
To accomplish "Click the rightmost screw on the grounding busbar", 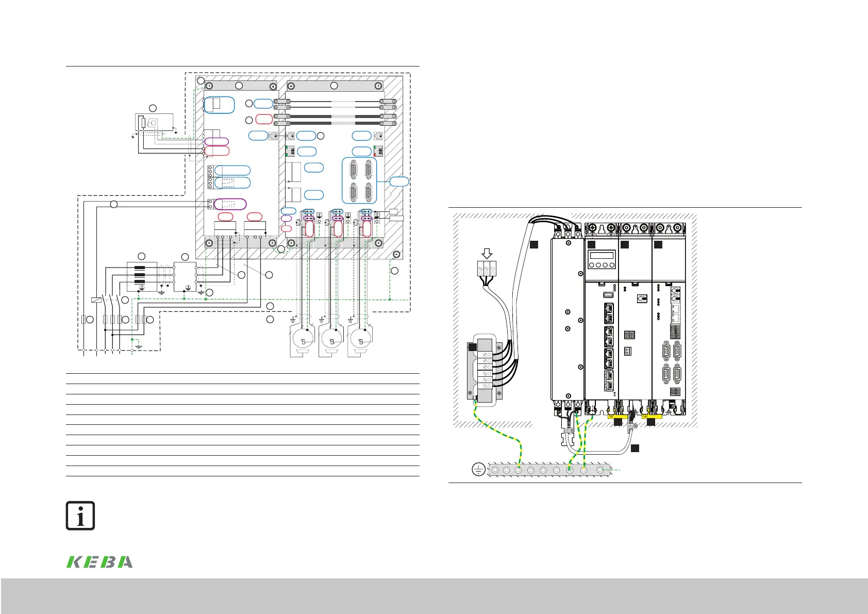I will [600, 470].
